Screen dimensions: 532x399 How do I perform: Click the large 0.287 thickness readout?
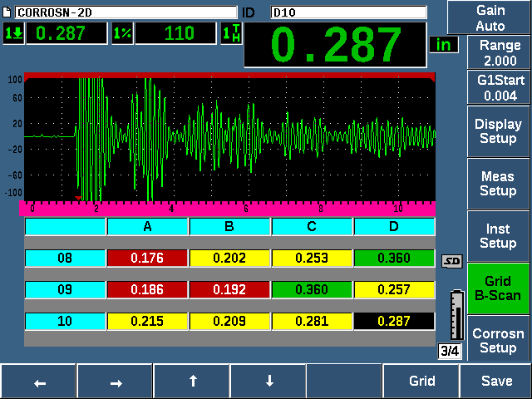coord(335,45)
